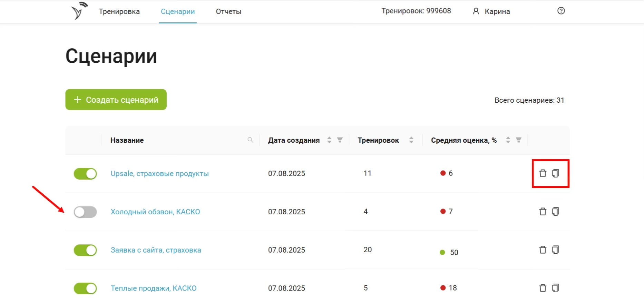
Task: Copy the Холодный обзвон, КАСКО scenario
Action: coord(555,212)
